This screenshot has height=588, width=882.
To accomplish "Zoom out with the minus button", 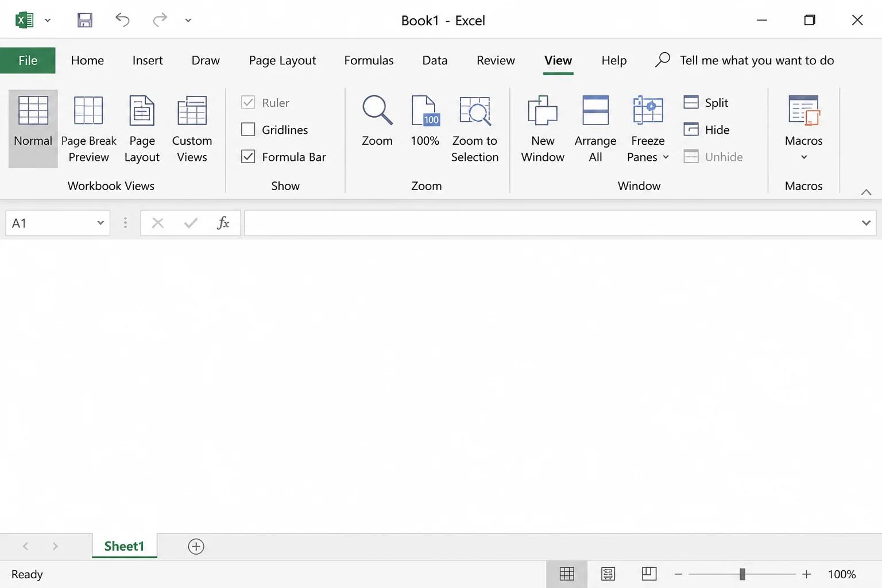I will (x=678, y=574).
